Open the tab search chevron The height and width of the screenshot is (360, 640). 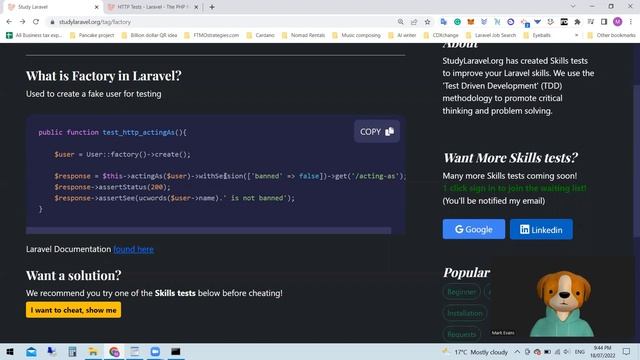[573, 7]
